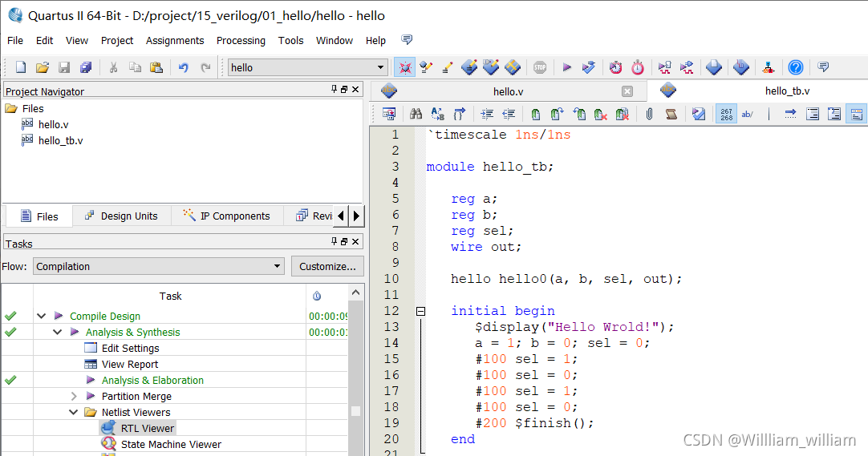This screenshot has width=868, height=456.
Task: Toggle the rightmost highlighted editor view button
Action: pyautogui.click(x=857, y=114)
